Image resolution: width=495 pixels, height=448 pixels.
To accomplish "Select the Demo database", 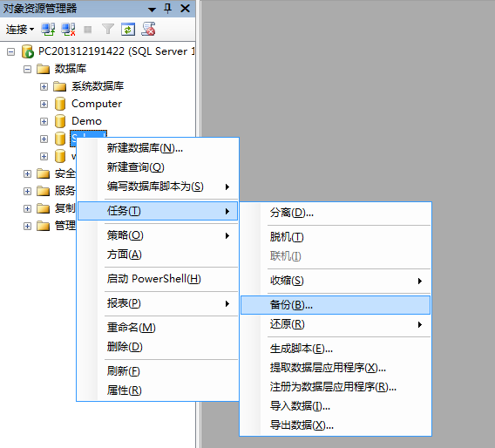I will (86, 121).
